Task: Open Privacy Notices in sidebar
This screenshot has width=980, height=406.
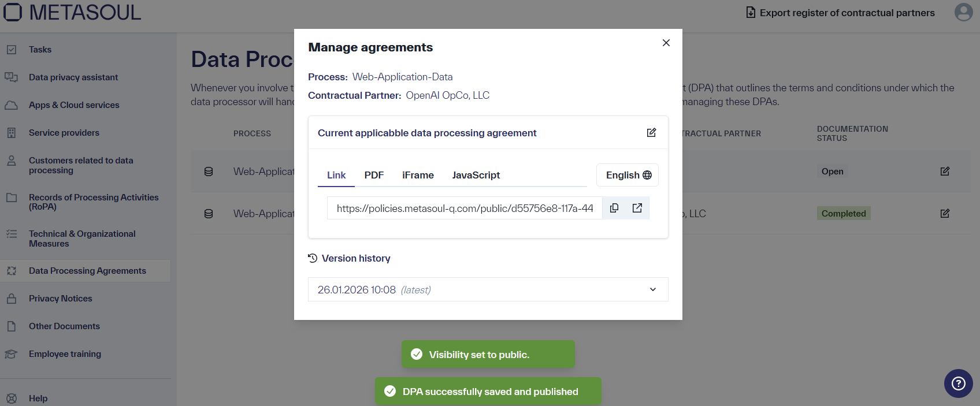Action: [x=61, y=299]
